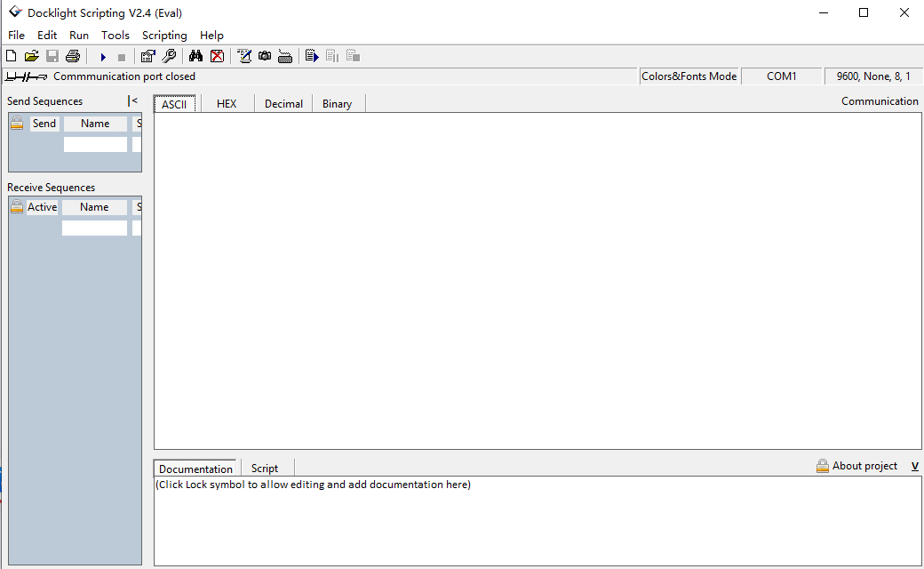924x569 pixels.
Task: Open the notepad with the pencil-and-paper icon
Action: [244, 56]
